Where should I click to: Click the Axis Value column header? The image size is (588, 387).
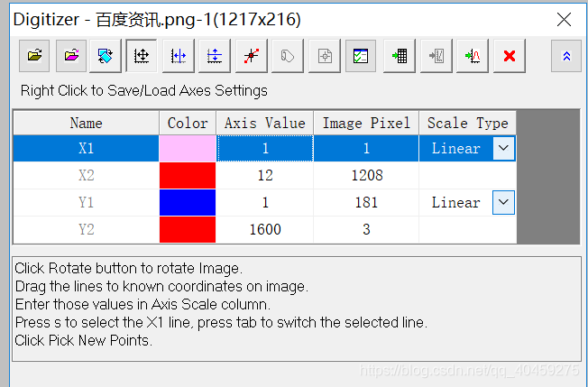(x=265, y=123)
